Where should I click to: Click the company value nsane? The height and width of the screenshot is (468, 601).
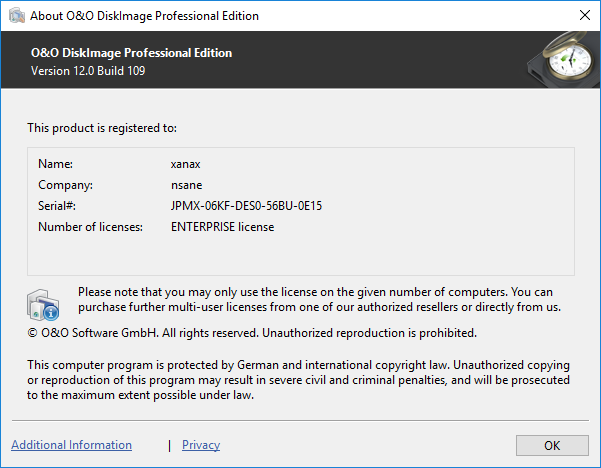point(187,185)
